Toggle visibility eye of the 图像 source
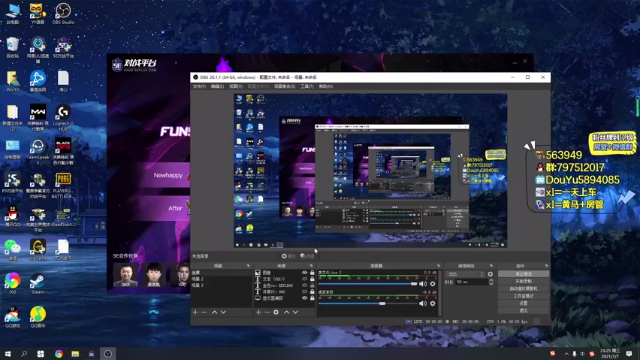Image resolution: width=640 pixels, height=360 pixels. click(304, 272)
